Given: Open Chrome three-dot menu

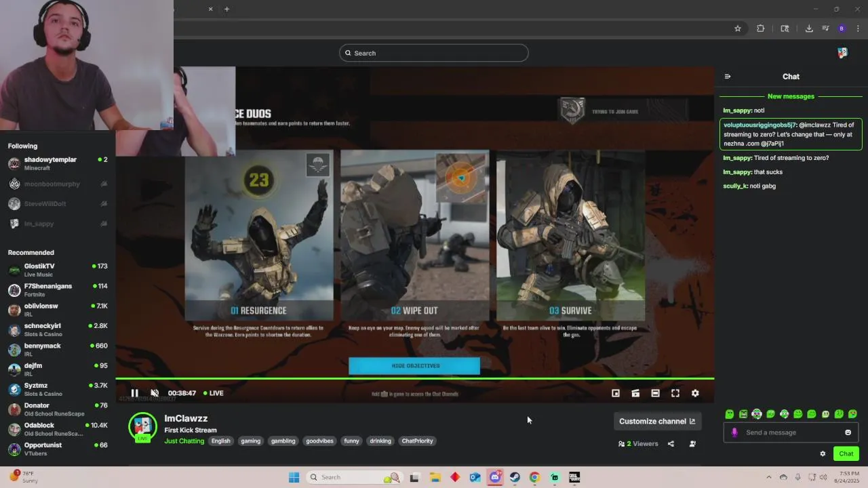Looking at the screenshot, I should tap(858, 28).
